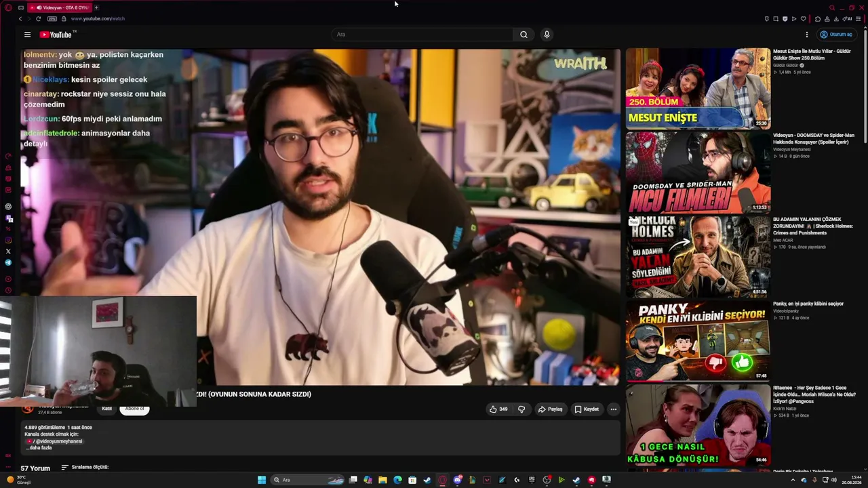Launch Microsoft Edge from the taskbar
The height and width of the screenshot is (488, 868).
click(397, 480)
